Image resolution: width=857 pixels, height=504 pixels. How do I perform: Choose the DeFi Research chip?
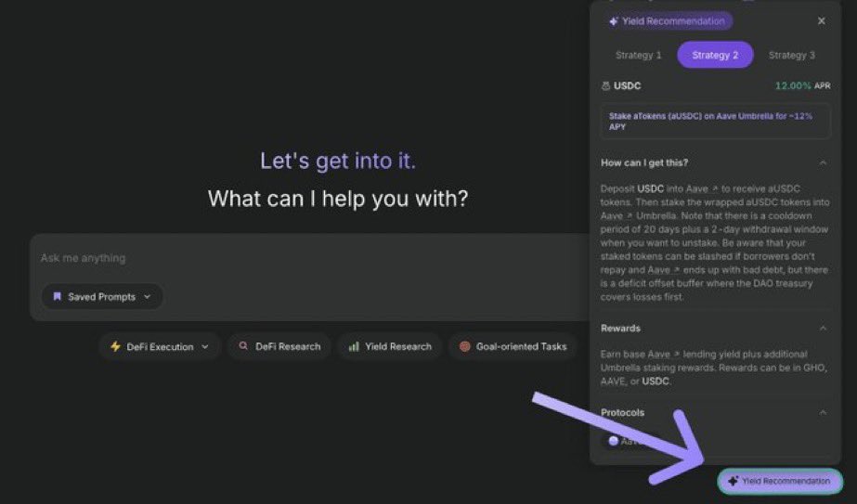[x=279, y=346]
